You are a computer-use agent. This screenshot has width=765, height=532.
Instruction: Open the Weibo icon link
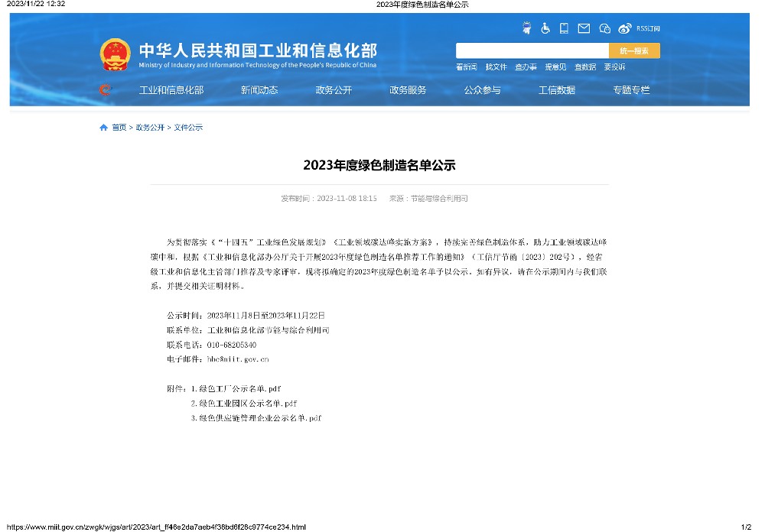[624, 28]
